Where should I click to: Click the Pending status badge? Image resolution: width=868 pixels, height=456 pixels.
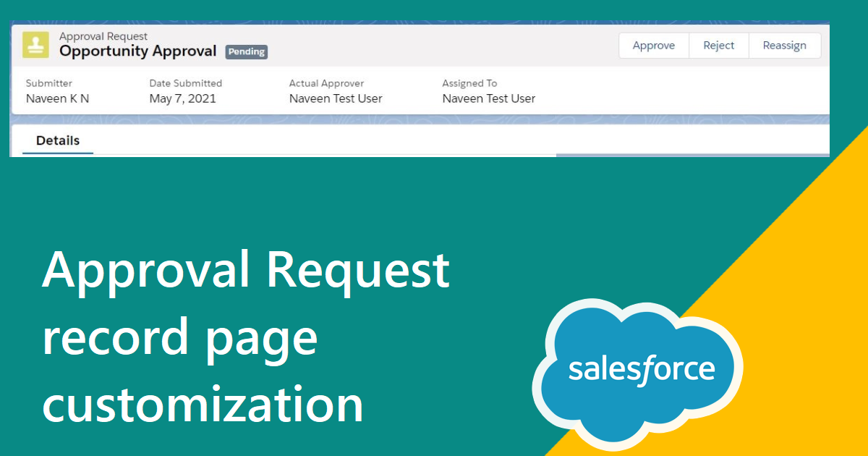tap(246, 52)
